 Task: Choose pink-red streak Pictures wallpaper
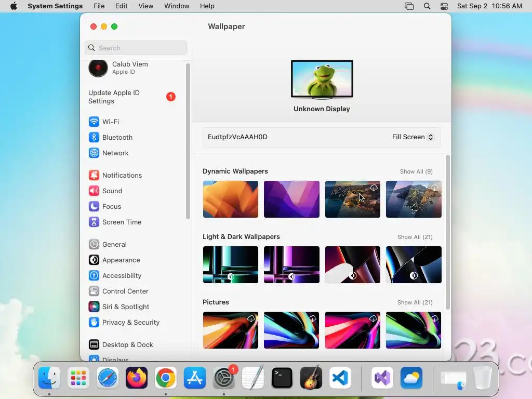pos(353,330)
